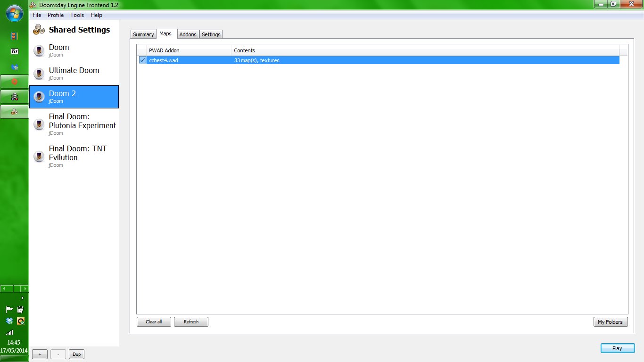The height and width of the screenshot is (362, 644).
Task: Select the cchest4.wad file name
Action: (x=164, y=60)
